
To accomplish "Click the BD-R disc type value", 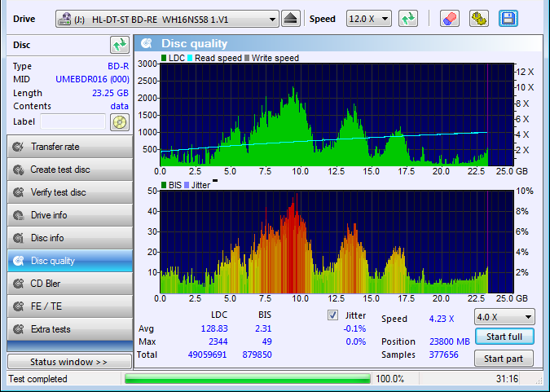I will (x=118, y=66).
